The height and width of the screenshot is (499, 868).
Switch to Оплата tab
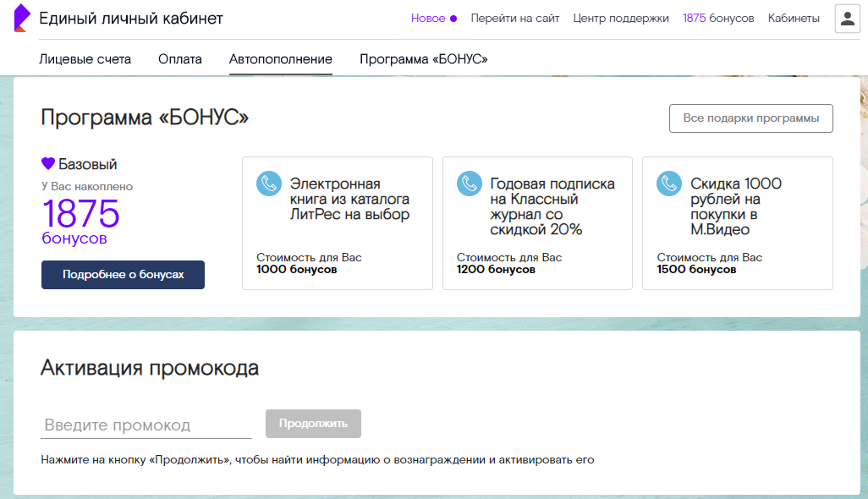180,59
